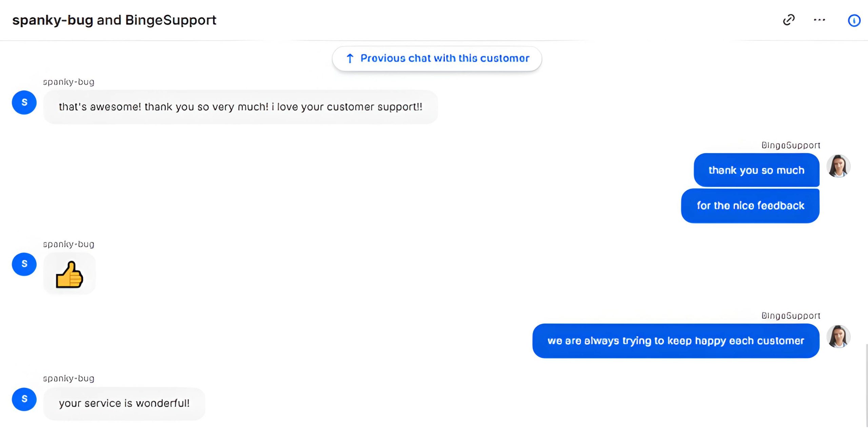The height and width of the screenshot is (434, 868).
Task: Click the "we are always trying to keep happy" bubble
Action: 676,341
